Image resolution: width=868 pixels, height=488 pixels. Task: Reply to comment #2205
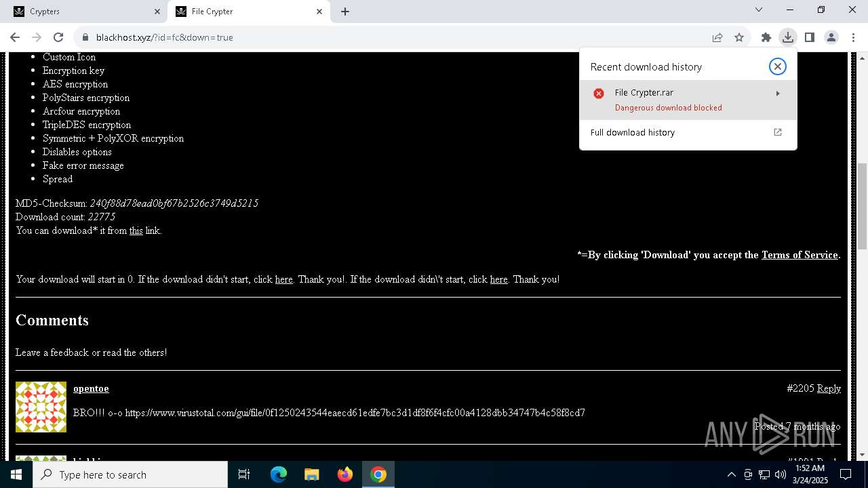point(829,388)
